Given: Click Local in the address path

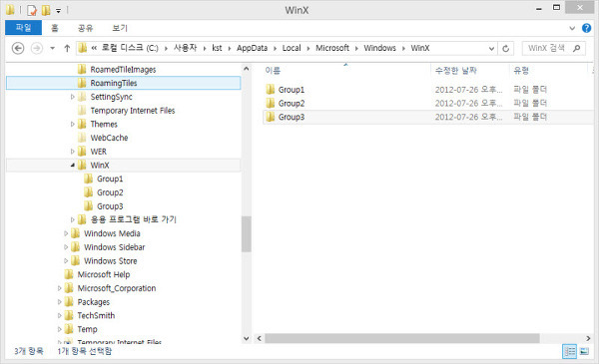Looking at the screenshot, I should click(292, 48).
